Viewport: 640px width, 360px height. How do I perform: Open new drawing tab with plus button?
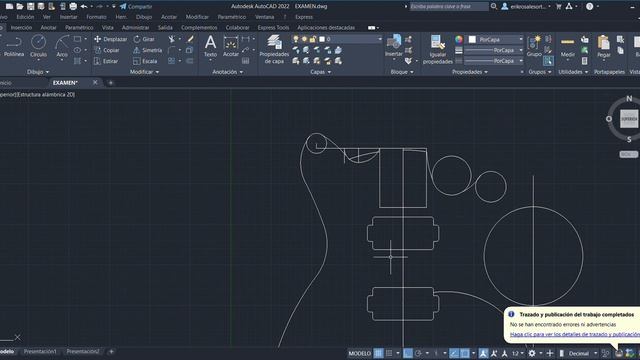110,83
